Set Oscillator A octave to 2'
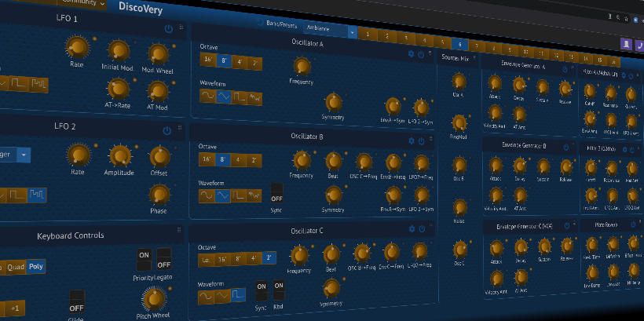 255,64
